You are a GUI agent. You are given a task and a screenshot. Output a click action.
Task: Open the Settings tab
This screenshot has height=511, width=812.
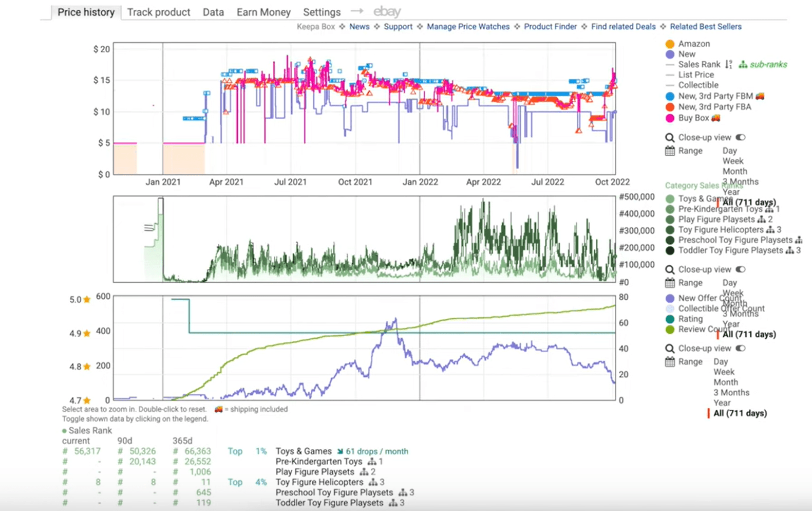[x=322, y=12]
